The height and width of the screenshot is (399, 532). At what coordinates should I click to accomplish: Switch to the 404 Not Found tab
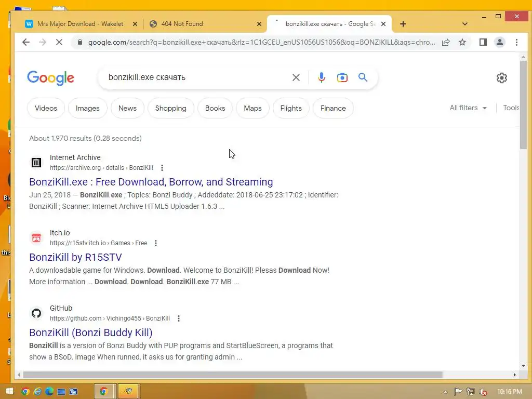tap(182, 24)
